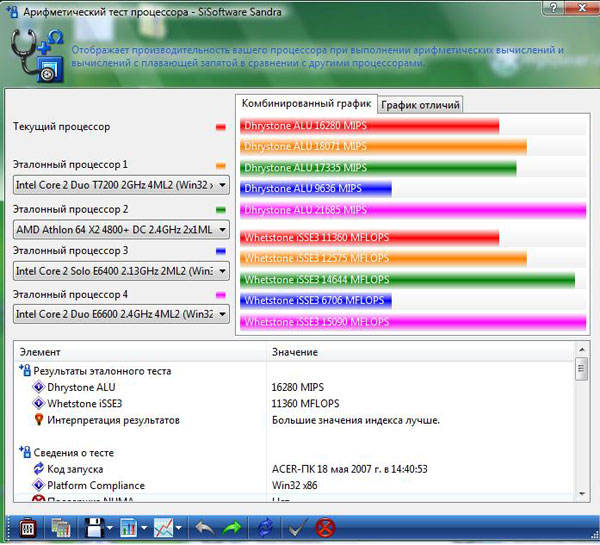The image size is (600, 545).
Task: Select the Platform Compliance row
Action: [x=295, y=486]
